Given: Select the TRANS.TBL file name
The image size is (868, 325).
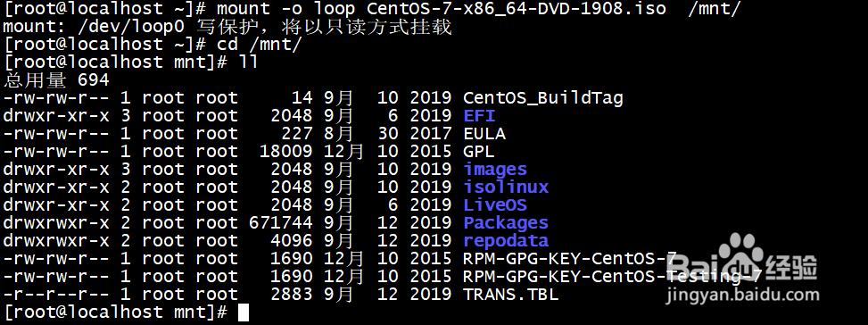Looking at the screenshot, I should [511, 294].
